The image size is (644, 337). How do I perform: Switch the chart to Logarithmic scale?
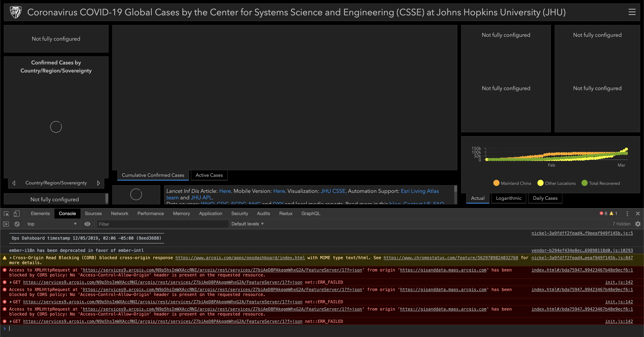click(x=508, y=198)
